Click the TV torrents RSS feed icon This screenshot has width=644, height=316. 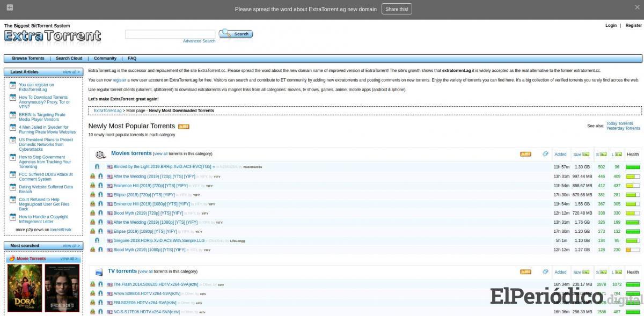[525, 271]
